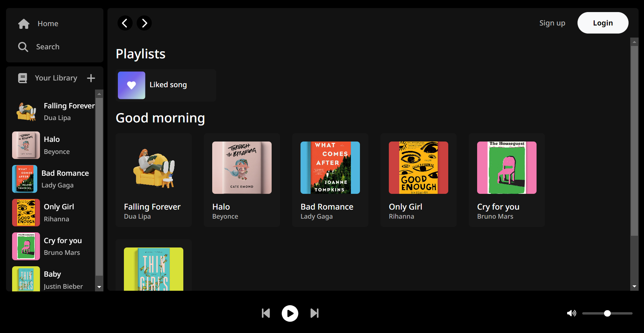Select Falling Forever cover in library sidebar
Viewport: 644px width, 333px height.
click(x=26, y=112)
